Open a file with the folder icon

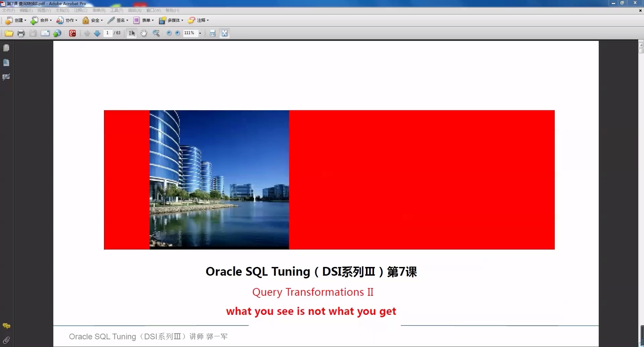pos(9,33)
